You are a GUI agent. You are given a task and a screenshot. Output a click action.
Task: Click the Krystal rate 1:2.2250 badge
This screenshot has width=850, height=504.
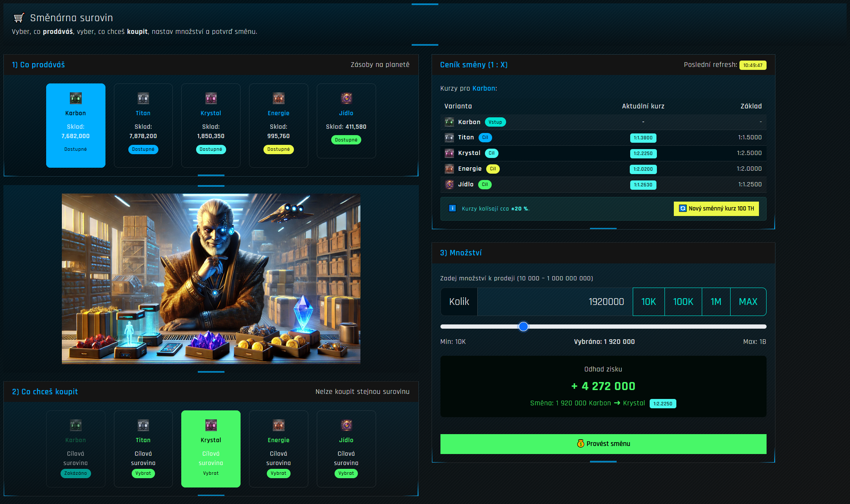point(643,153)
